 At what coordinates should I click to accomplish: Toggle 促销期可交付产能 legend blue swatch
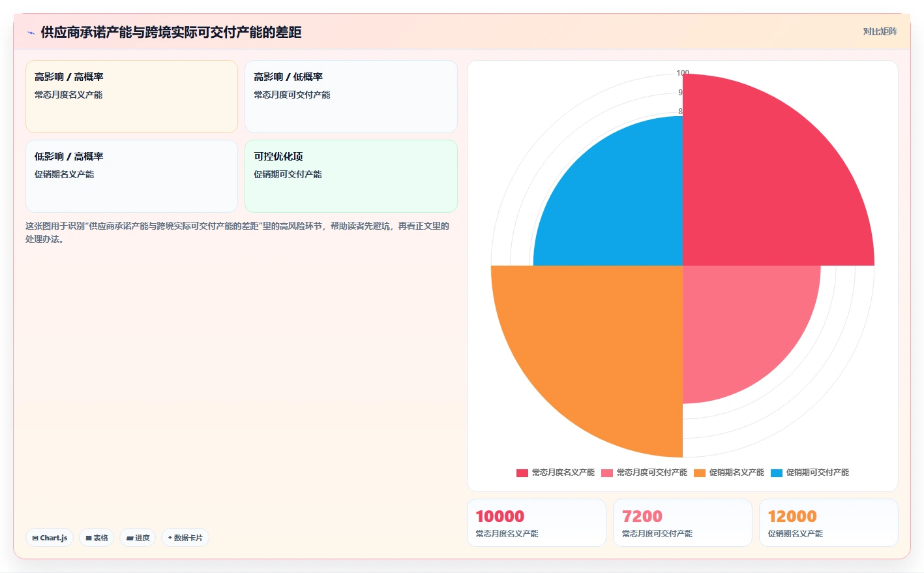777,472
